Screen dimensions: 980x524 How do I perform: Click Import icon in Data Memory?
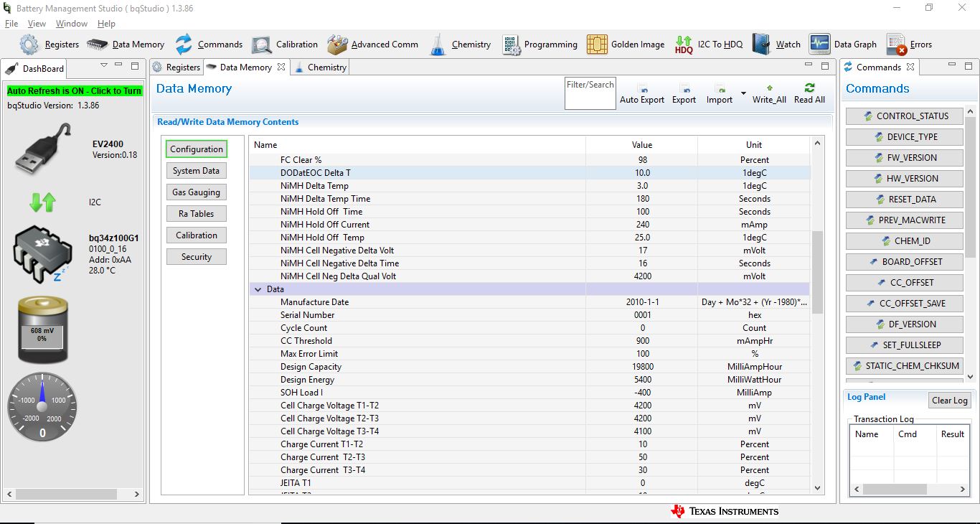719,89
